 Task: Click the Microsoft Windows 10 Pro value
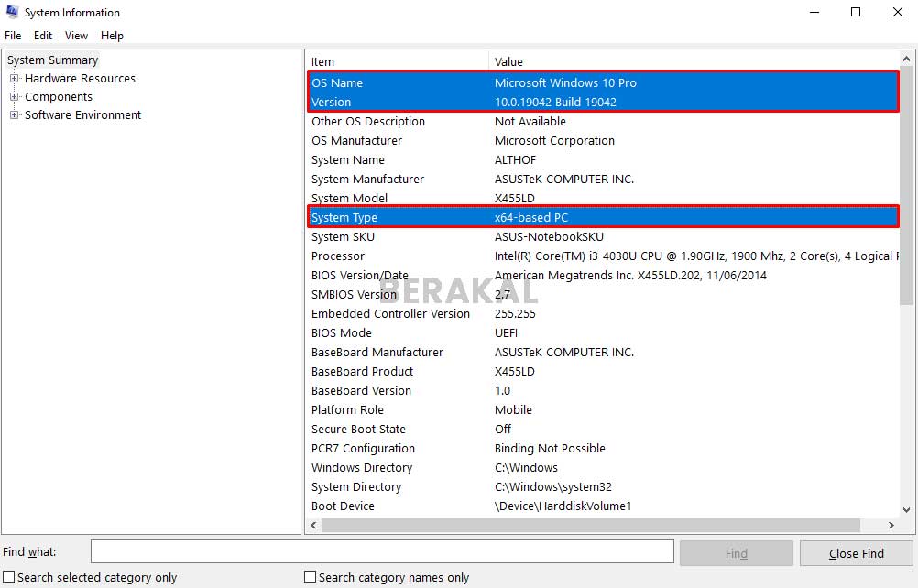pyautogui.click(x=565, y=82)
